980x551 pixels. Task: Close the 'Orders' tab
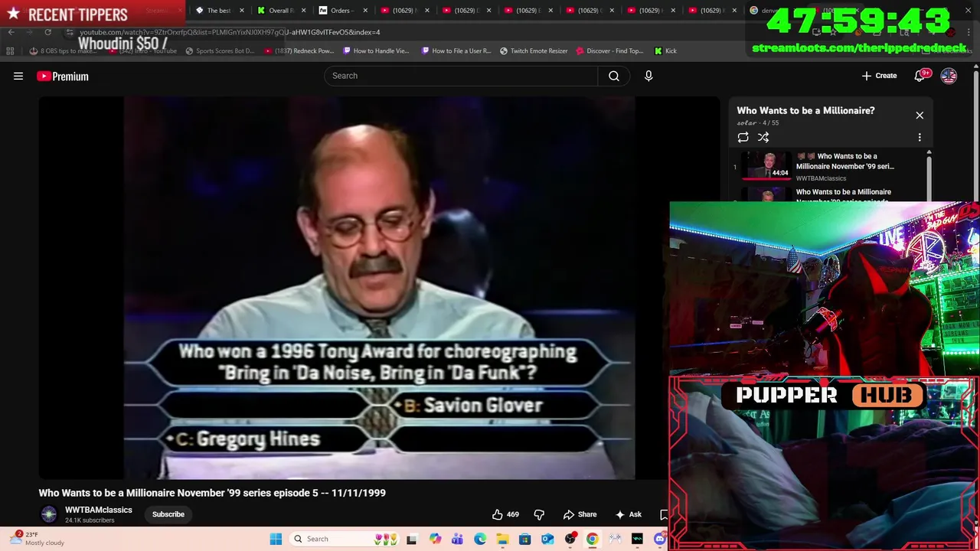pyautogui.click(x=365, y=11)
